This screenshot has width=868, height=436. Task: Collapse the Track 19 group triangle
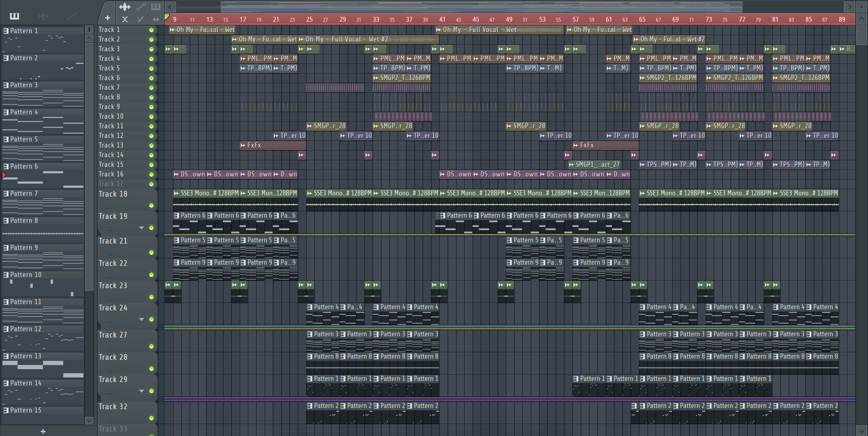[x=142, y=228]
